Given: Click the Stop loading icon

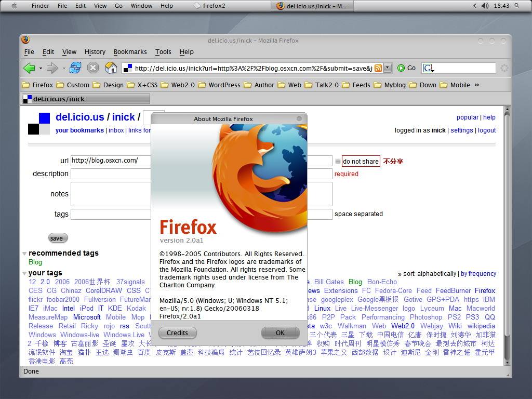Looking at the screenshot, I should click(x=92, y=68).
